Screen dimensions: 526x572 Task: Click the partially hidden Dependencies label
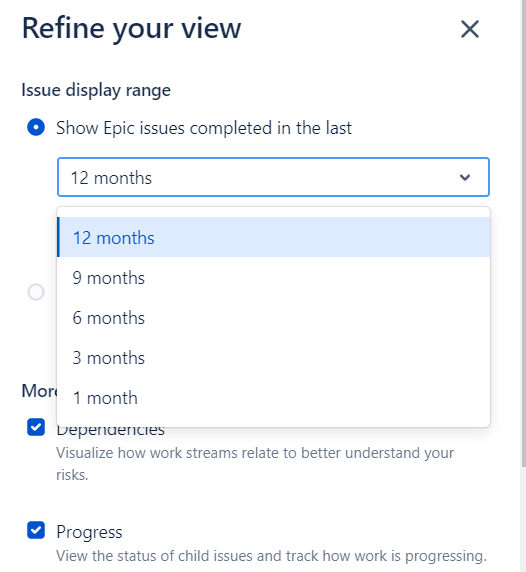click(x=111, y=431)
